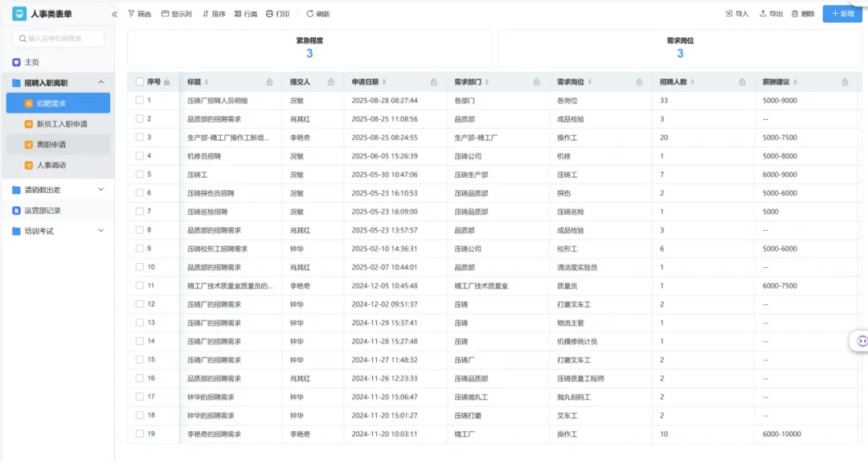Click the 导出 export icon

(763, 14)
